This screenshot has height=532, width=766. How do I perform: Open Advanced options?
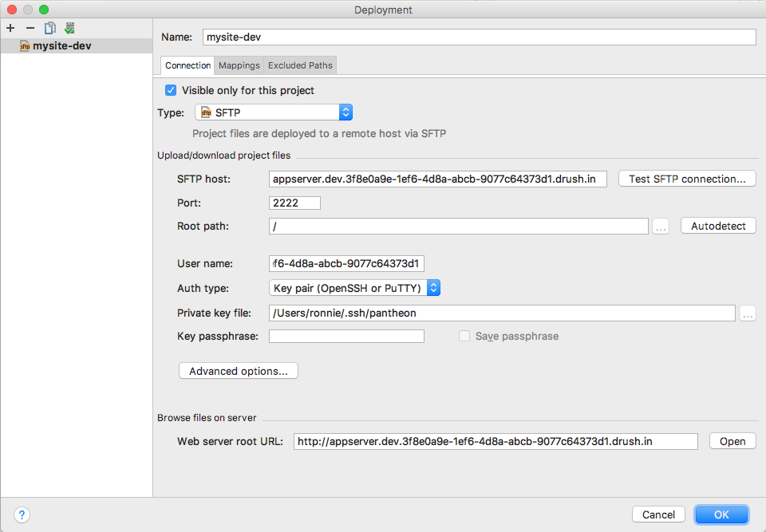(x=238, y=370)
